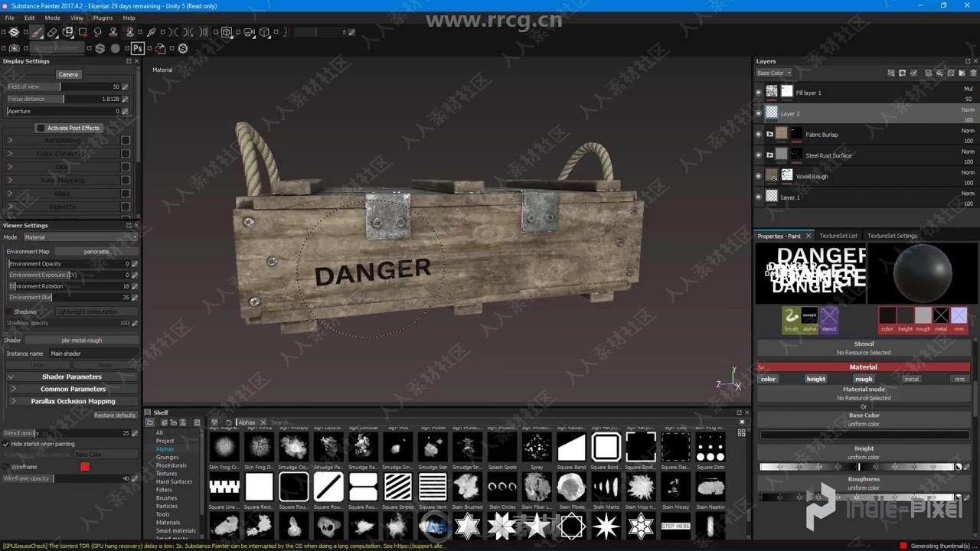Expand Common Parameters section

click(73, 389)
